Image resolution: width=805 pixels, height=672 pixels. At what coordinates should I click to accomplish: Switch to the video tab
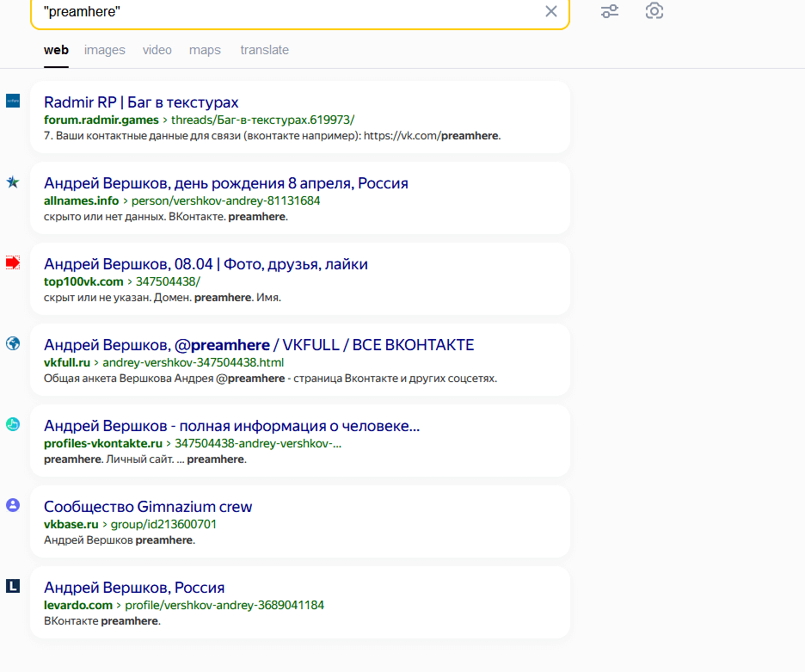click(x=157, y=50)
